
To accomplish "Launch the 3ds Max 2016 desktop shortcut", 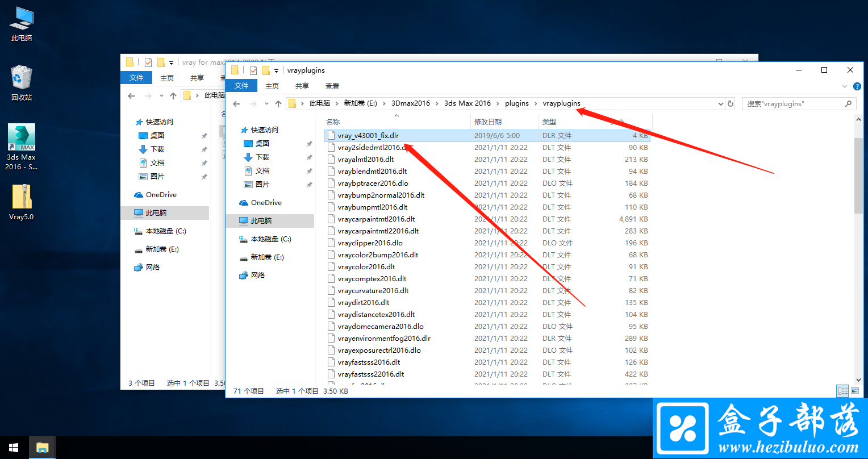I will coord(21,147).
